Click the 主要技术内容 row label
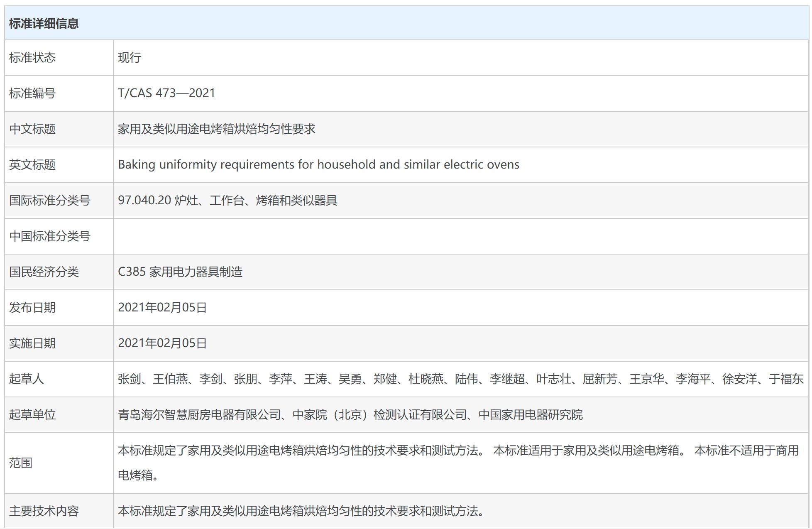 coord(44,511)
